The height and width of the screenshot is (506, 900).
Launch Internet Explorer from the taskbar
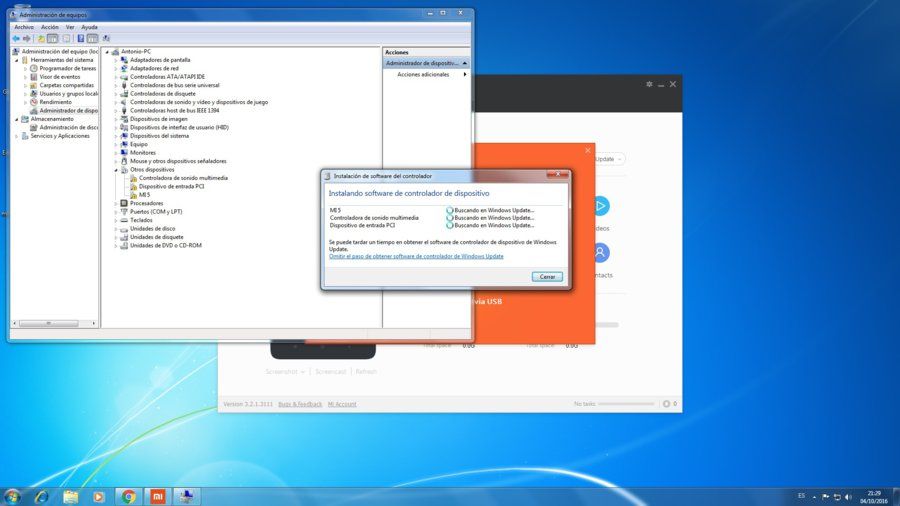click(x=41, y=496)
